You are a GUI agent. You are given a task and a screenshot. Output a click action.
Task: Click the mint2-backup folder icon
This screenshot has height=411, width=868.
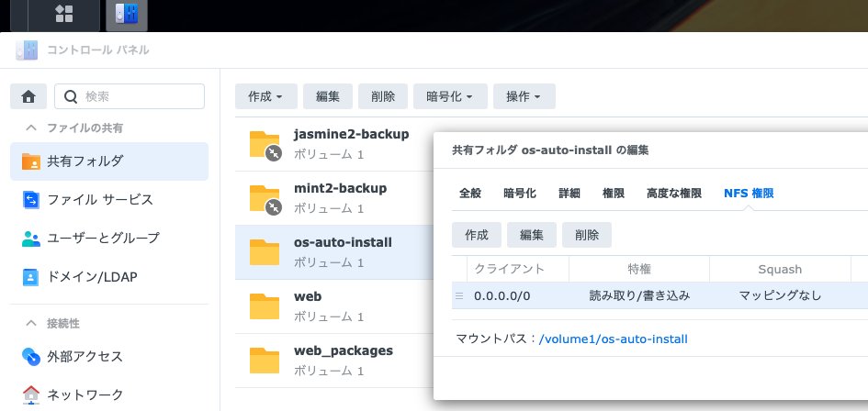(x=265, y=199)
